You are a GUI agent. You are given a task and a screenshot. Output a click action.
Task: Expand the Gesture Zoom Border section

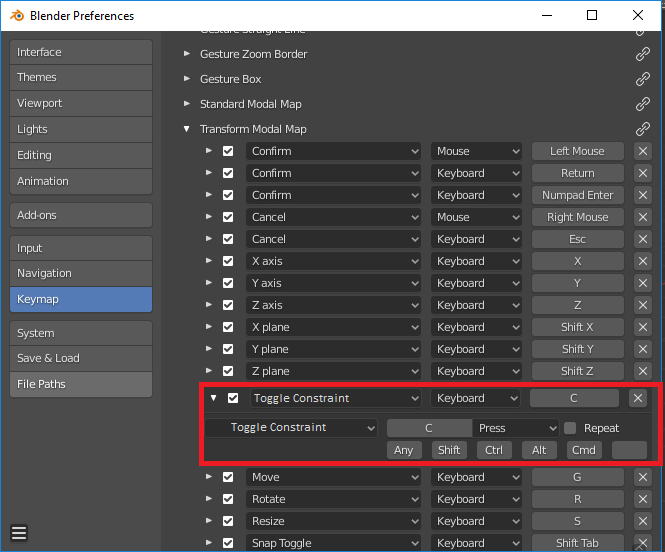(x=187, y=53)
